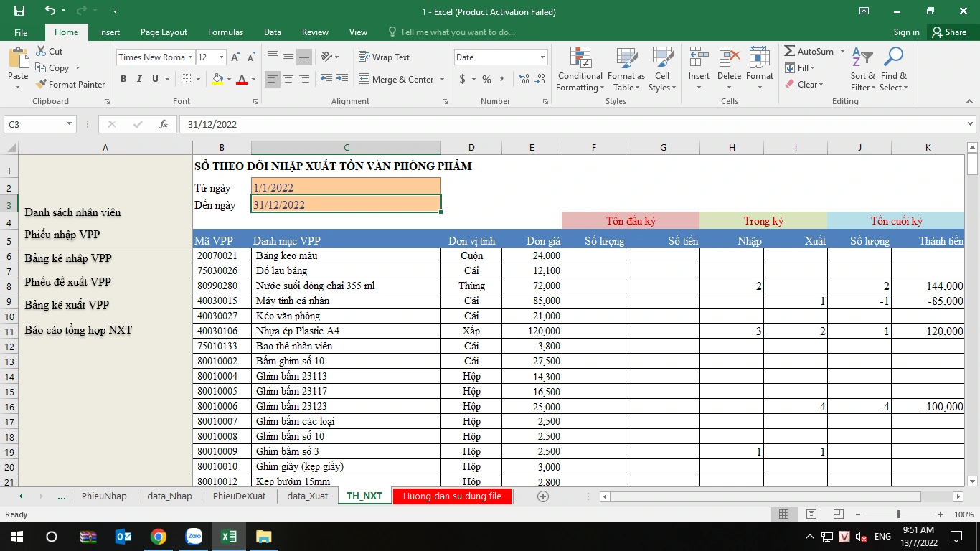The image size is (980, 551).
Task: Open Format as Table gallery
Action: pos(626,69)
